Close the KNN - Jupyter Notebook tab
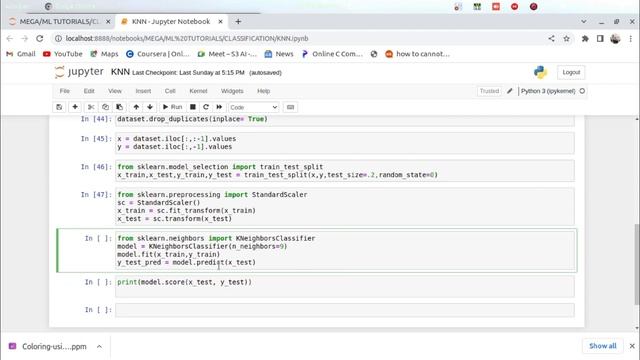 coord(220,22)
